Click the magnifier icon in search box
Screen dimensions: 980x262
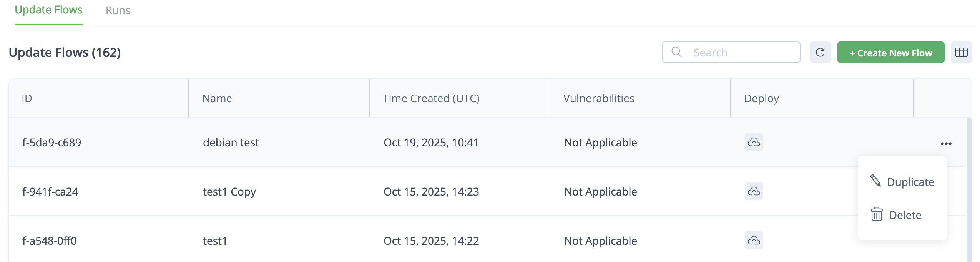tap(676, 52)
